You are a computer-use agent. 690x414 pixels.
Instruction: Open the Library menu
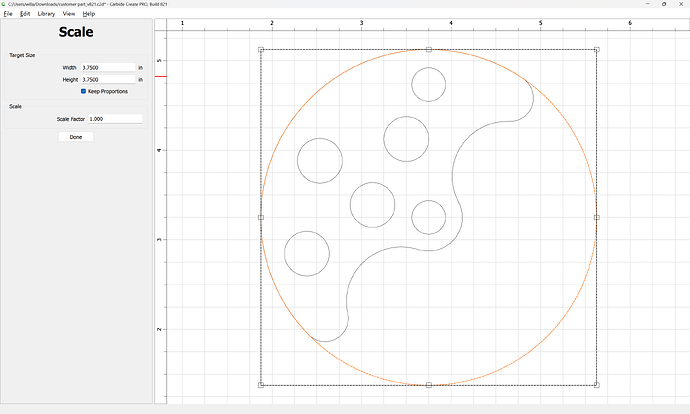pyautogui.click(x=46, y=14)
